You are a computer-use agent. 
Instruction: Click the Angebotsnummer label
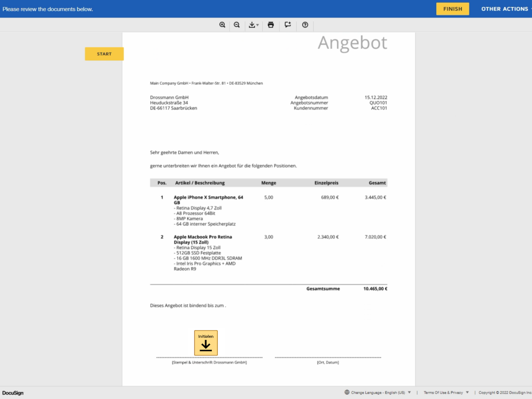click(x=309, y=103)
